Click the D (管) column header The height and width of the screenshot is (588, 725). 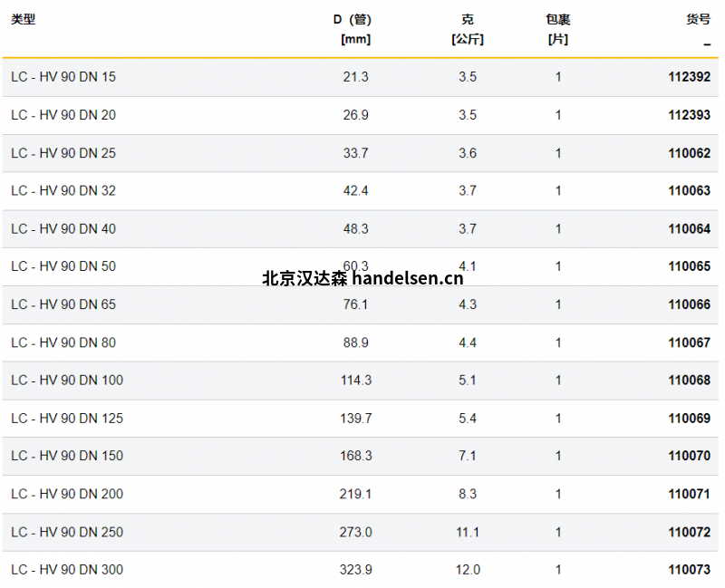pyautogui.click(x=352, y=19)
